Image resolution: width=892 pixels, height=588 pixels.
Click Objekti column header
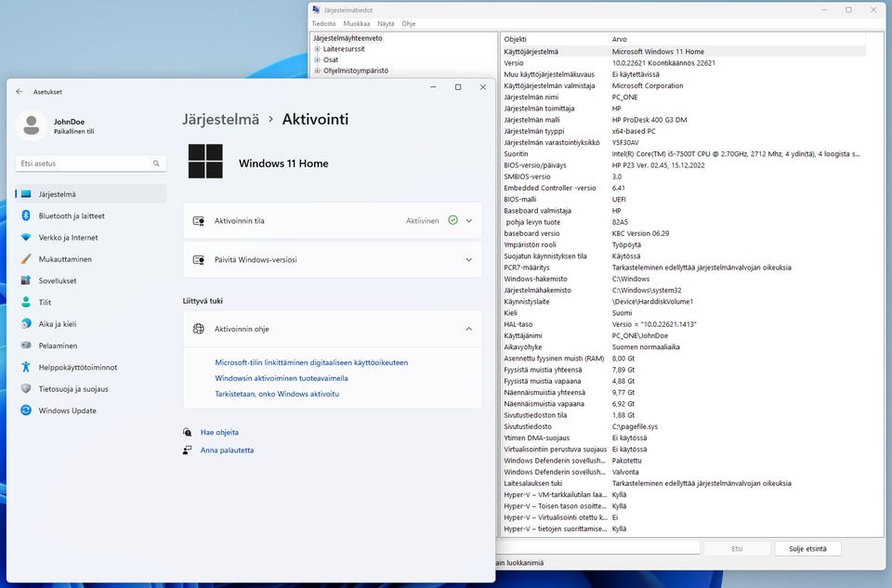click(555, 39)
